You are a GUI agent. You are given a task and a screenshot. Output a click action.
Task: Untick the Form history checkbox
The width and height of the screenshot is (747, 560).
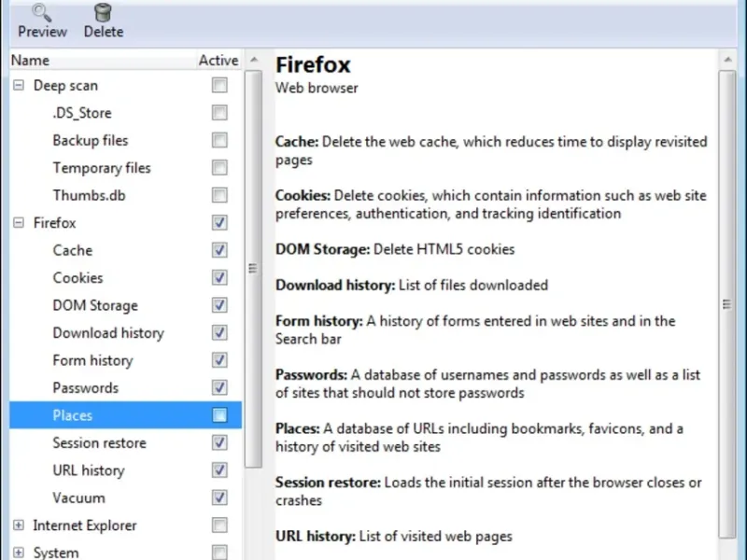(219, 360)
